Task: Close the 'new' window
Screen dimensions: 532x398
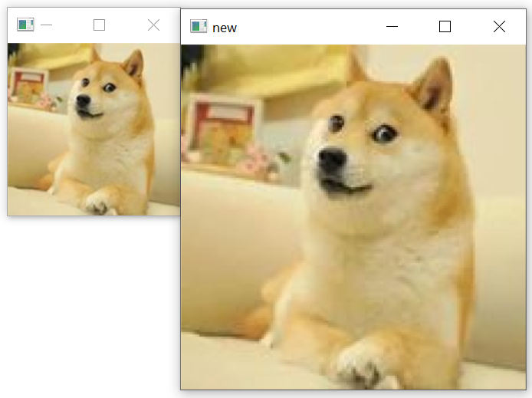Action: pos(499,27)
